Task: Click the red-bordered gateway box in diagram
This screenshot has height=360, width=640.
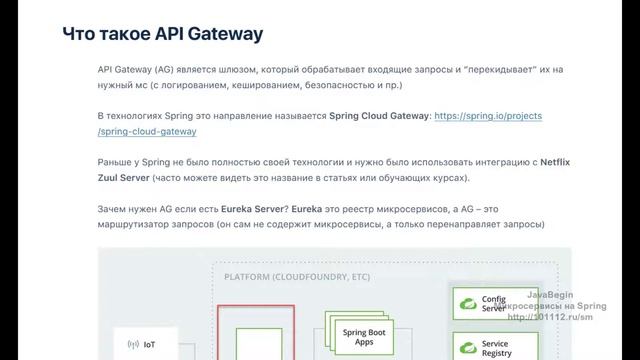Action: point(256,332)
